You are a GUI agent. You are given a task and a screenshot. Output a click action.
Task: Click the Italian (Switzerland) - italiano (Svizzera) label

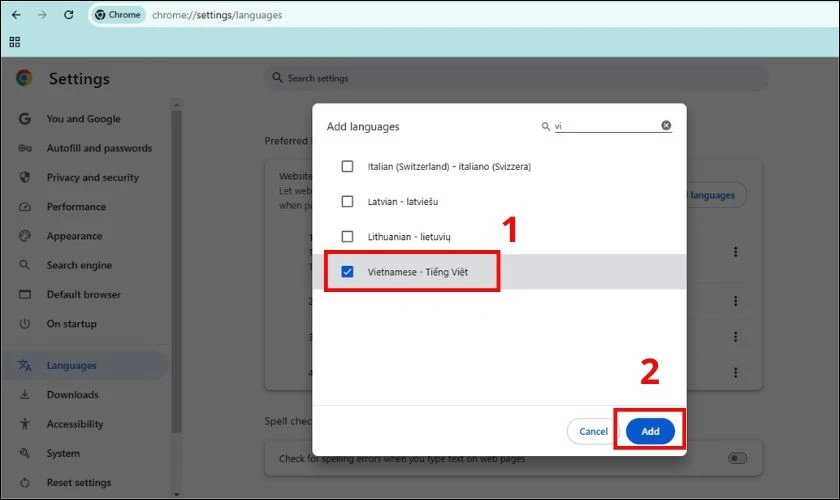tap(449, 167)
